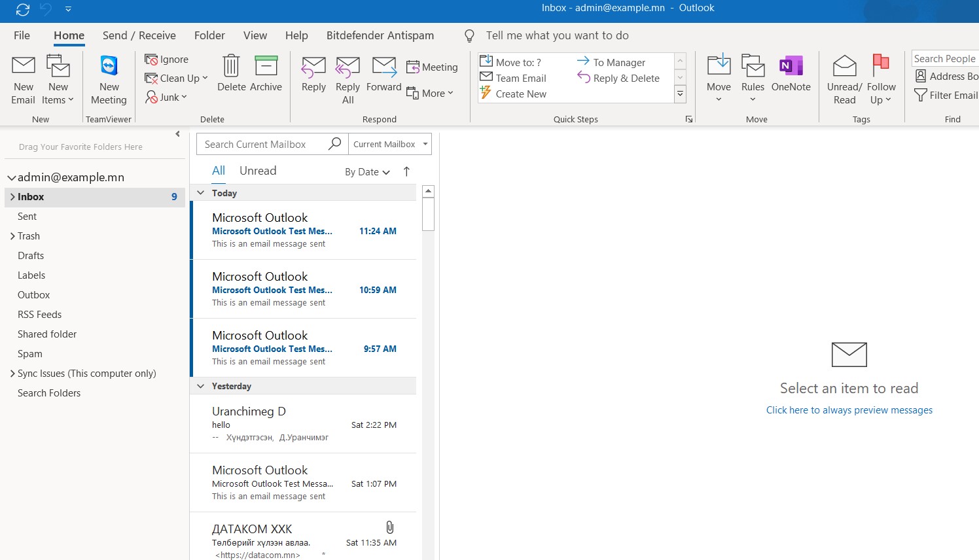Open the Follow Up flag menu
Screen dimensions: 979x560
tap(881, 80)
